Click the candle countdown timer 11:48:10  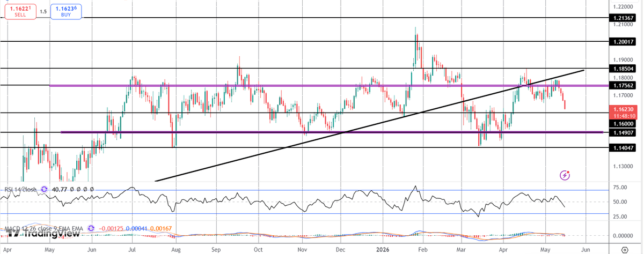tap(624, 115)
